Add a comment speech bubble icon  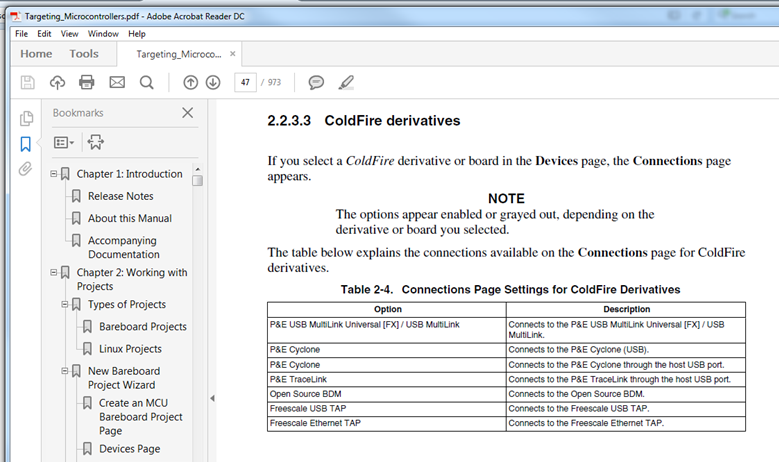316,82
